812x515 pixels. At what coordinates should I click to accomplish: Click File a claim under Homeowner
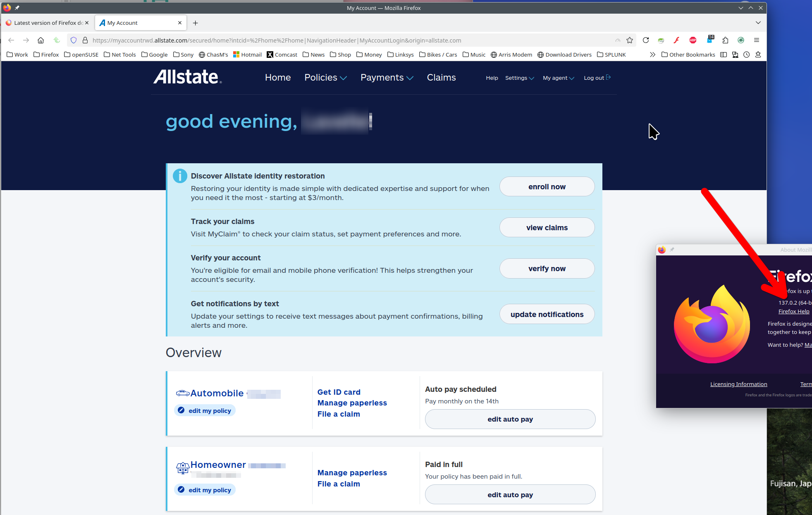coord(339,484)
